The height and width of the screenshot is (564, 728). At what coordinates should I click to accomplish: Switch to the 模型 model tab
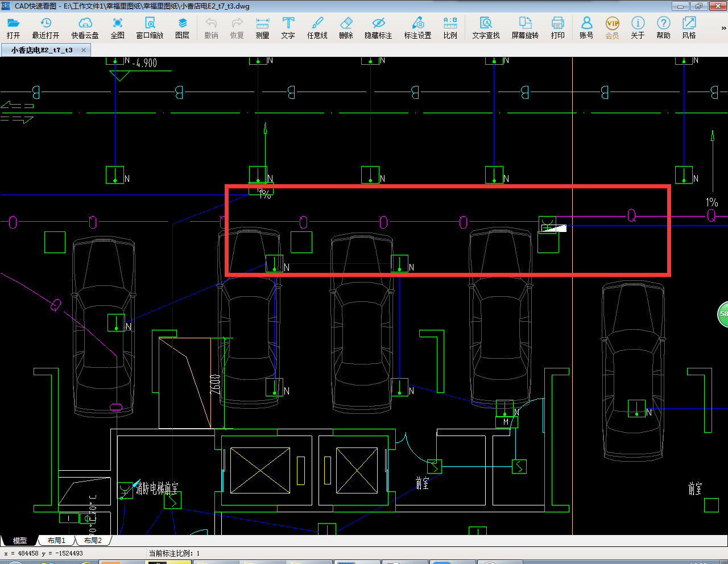pyautogui.click(x=20, y=541)
